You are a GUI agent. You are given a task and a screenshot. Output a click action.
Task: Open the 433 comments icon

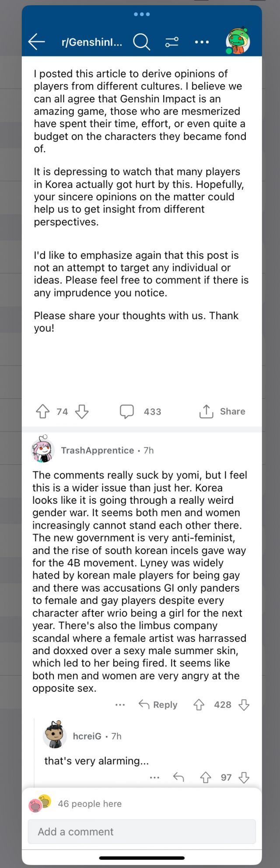(127, 411)
